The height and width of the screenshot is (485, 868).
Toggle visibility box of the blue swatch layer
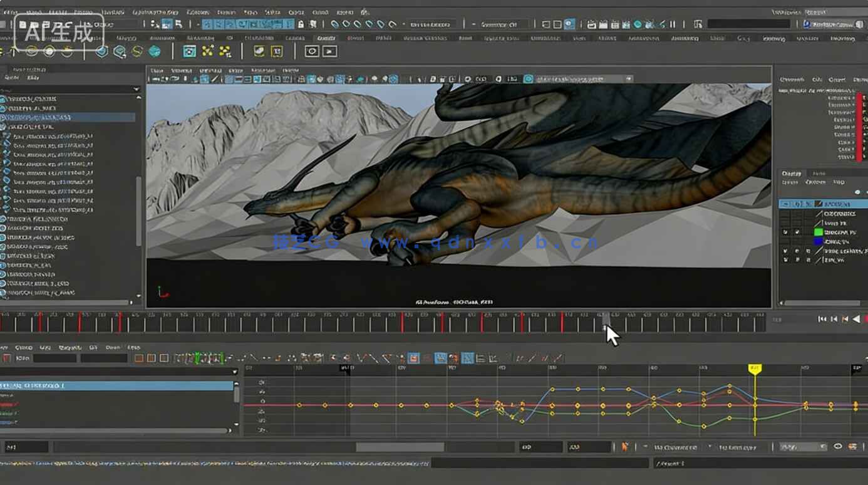785,241
